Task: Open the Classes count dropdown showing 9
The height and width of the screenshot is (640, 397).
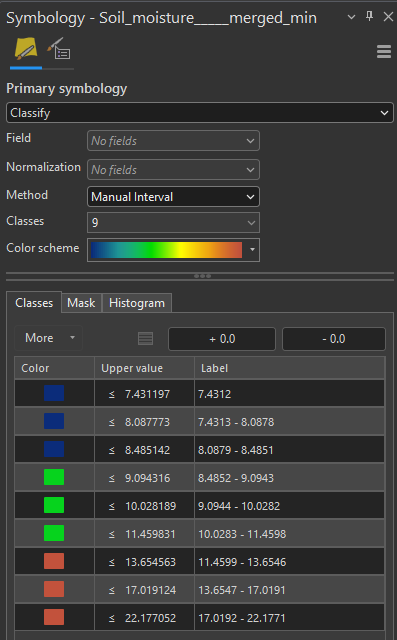Action: click(173, 222)
